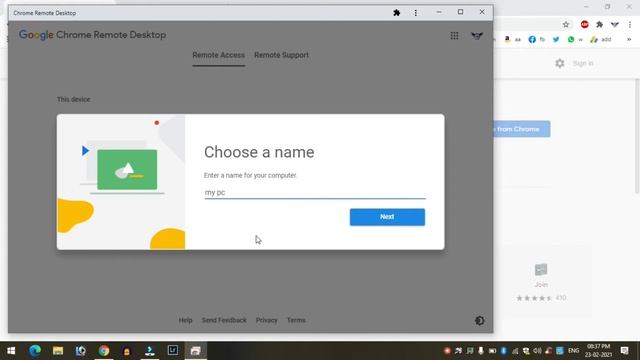Open the three-dot menu in Remote Desktop title bar
This screenshot has height=360, width=640.
click(x=416, y=13)
